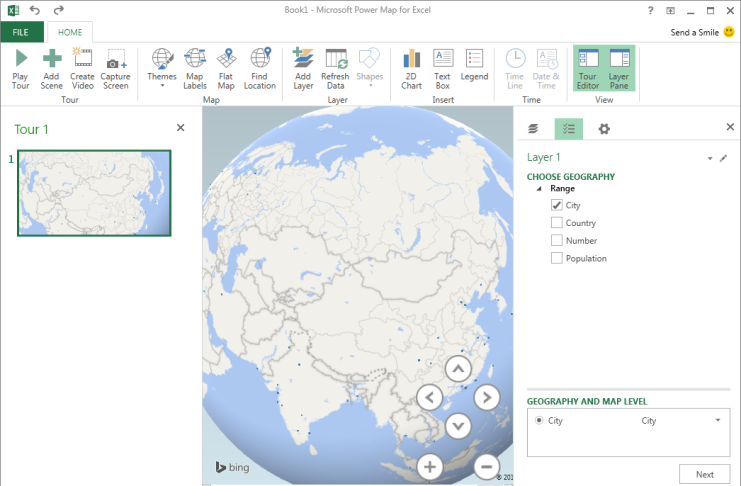Click the Next button

[704, 475]
